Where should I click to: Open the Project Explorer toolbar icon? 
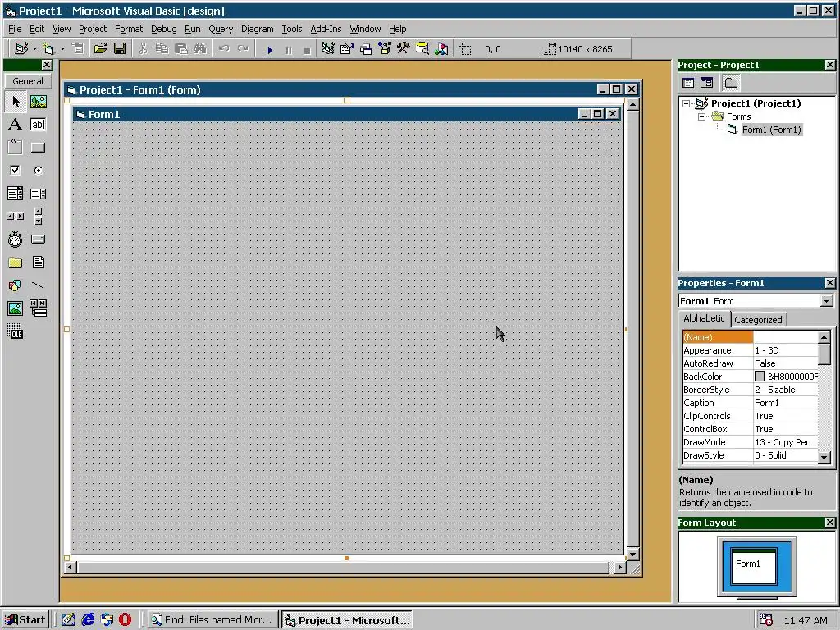tap(328, 49)
